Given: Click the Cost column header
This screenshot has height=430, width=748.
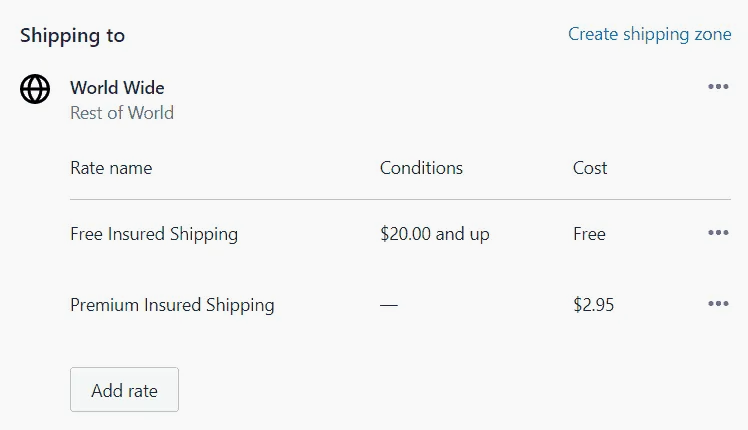Looking at the screenshot, I should 590,168.
